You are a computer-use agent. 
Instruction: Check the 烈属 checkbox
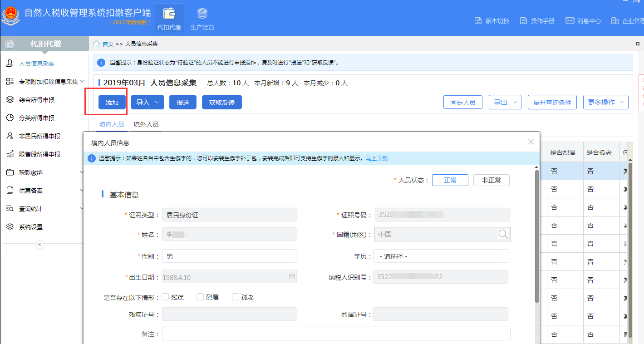coord(200,297)
